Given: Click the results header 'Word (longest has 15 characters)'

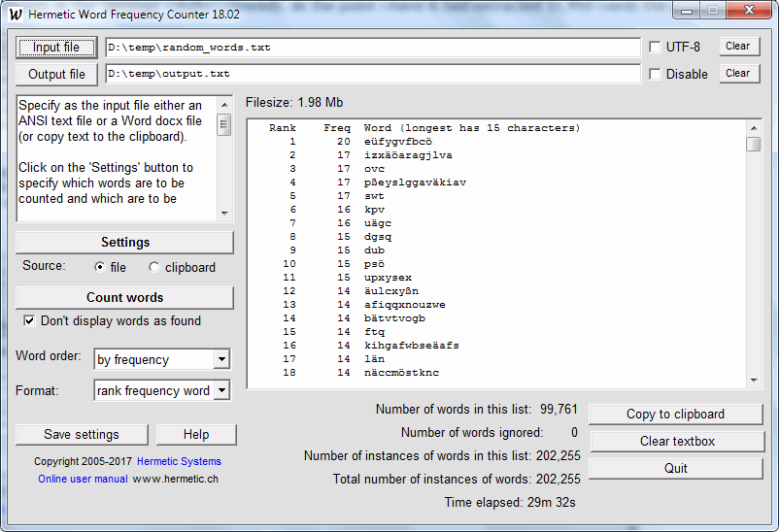Looking at the screenshot, I should (x=471, y=128).
